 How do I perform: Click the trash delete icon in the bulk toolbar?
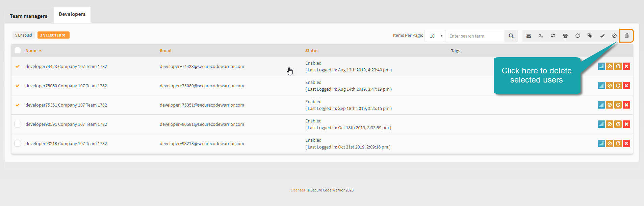coord(627,36)
